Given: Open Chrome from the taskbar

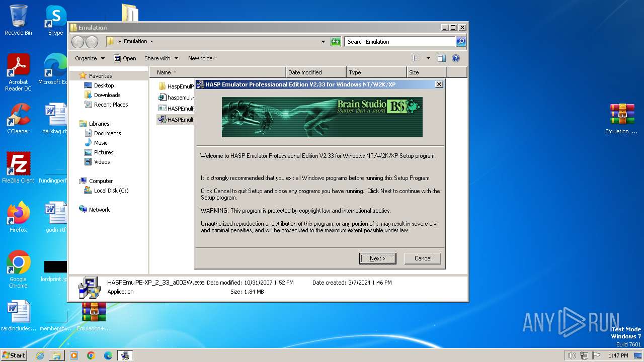Looking at the screenshot, I should [x=91, y=355].
